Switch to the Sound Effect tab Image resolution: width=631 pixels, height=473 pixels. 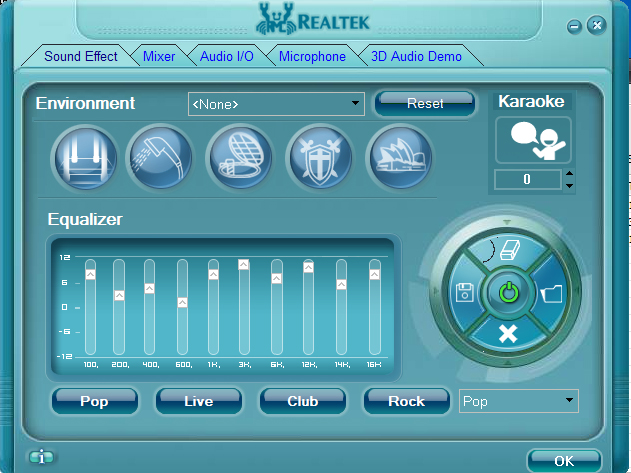(81, 56)
